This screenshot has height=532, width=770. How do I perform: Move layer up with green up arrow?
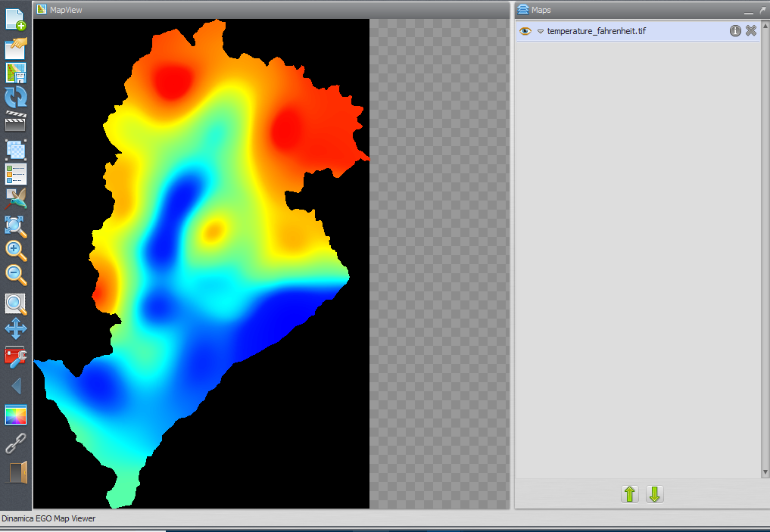pos(629,495)
